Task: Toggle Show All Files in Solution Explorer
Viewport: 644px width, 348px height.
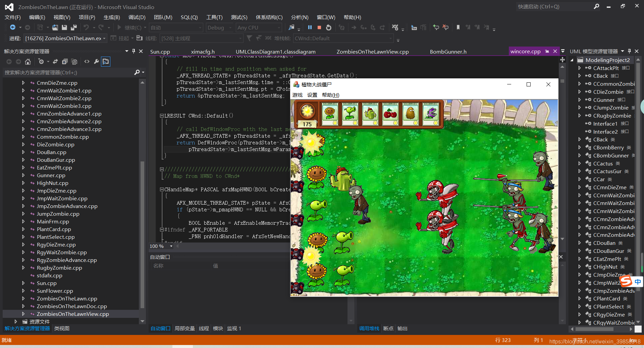Action: point(74,62)
